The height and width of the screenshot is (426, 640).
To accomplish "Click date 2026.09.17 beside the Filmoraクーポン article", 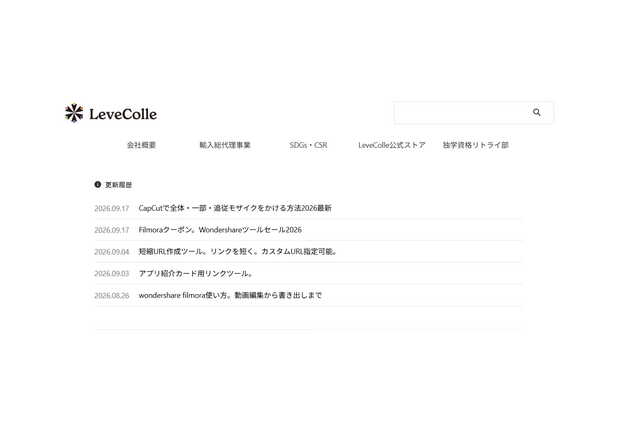I will tap(112, 230).
